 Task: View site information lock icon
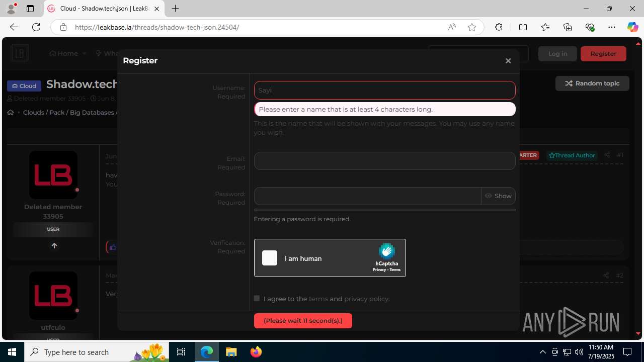click(x=63, y=27)
